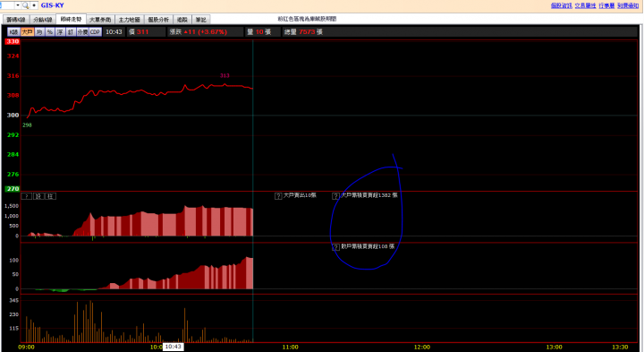644x352 pixels.
Task: Toggle the CDP indicator button
Action: tap(96, 31)
